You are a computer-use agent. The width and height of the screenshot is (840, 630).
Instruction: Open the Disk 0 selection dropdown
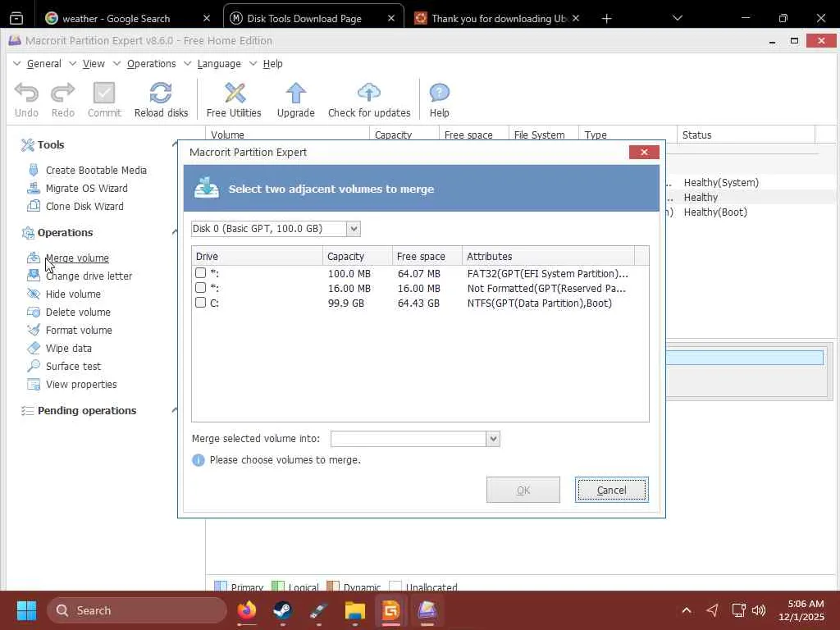point(353,229)
